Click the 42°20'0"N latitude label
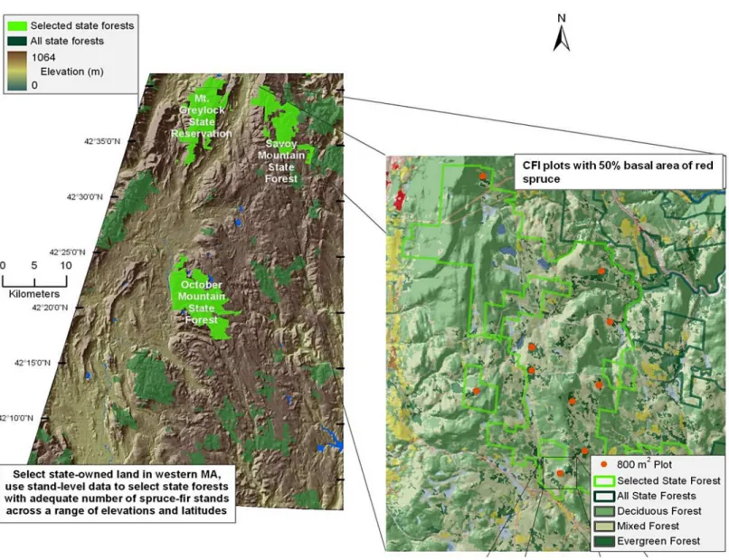The image size is (729, 560). 50,308
